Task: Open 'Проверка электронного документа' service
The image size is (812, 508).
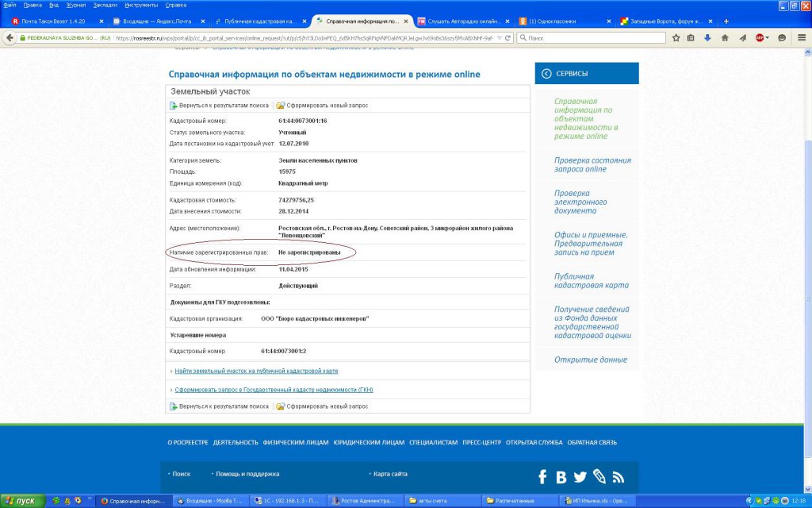Action: pos(580,202)
